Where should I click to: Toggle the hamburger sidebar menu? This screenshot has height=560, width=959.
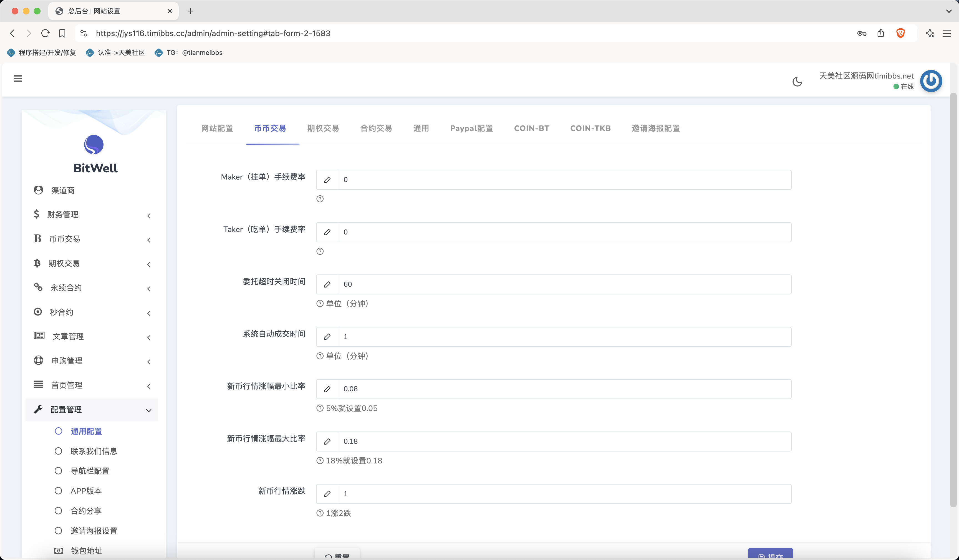tap(17, 79)
